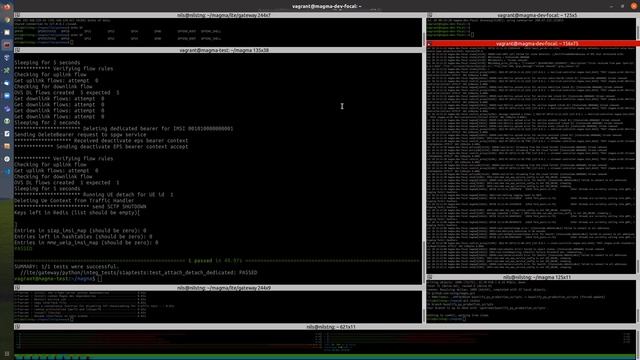Viewport: 640px width, 360px height.
Task: Maximize the Terminator window
Action: tap(622, 6)
